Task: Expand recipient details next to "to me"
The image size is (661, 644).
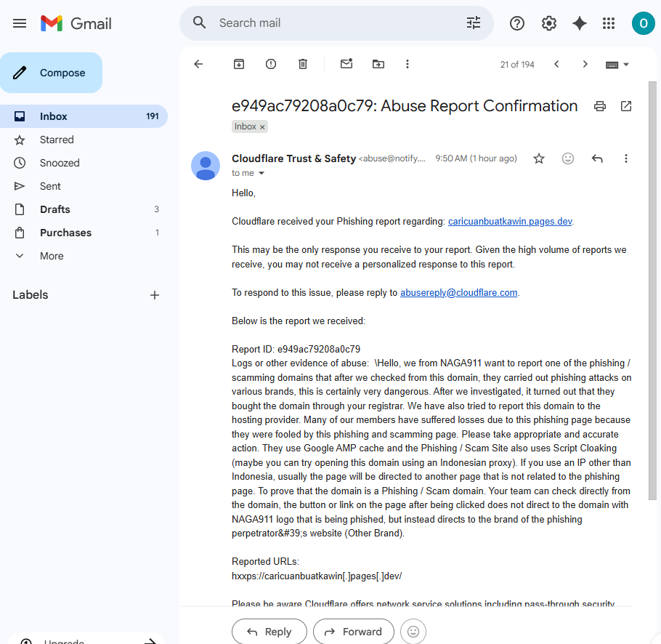Action: coord(261,173)
